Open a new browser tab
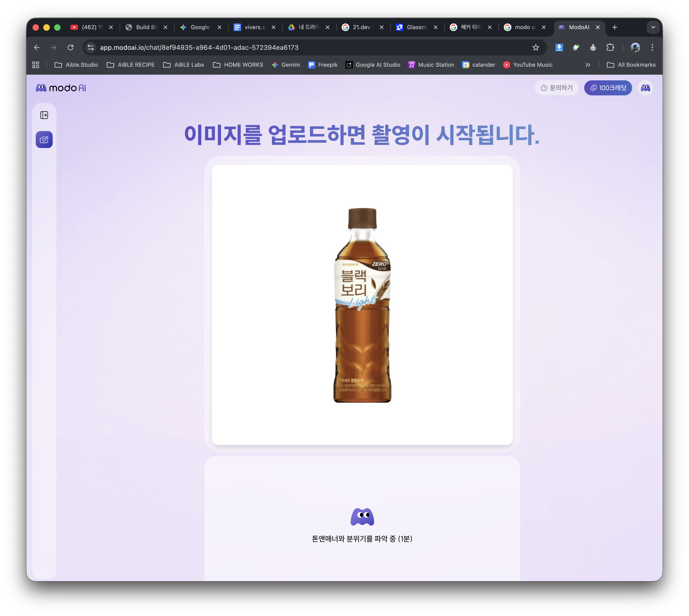This screenshot has height=616, width=689. coord(615,27)
